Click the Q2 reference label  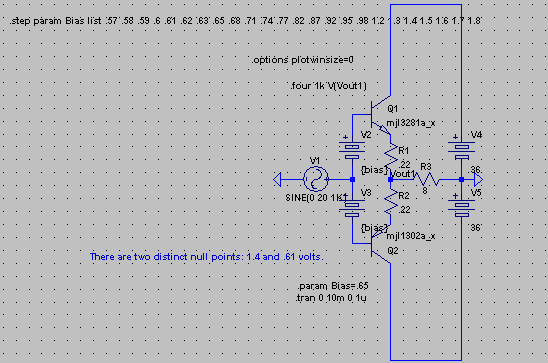click(x=392, y=251)
